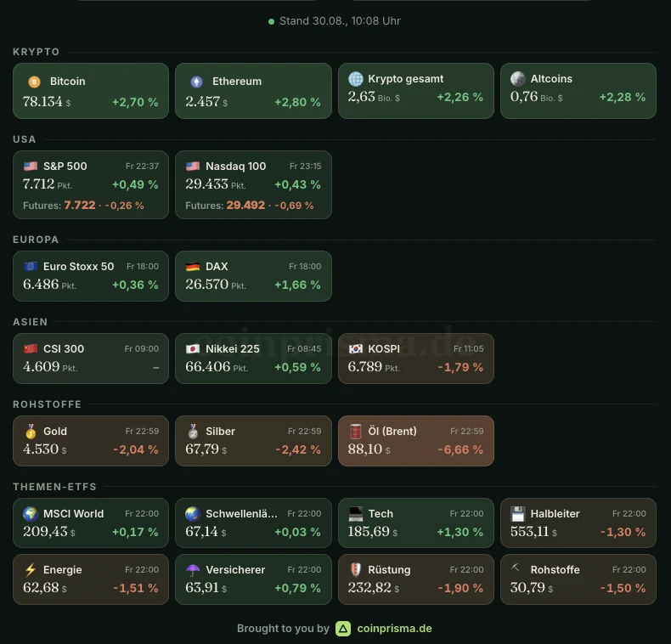Click the KOSPI change -1,79 %
Image resolution: width=671 pixels, height=644 pixels.
coord(460,367)
